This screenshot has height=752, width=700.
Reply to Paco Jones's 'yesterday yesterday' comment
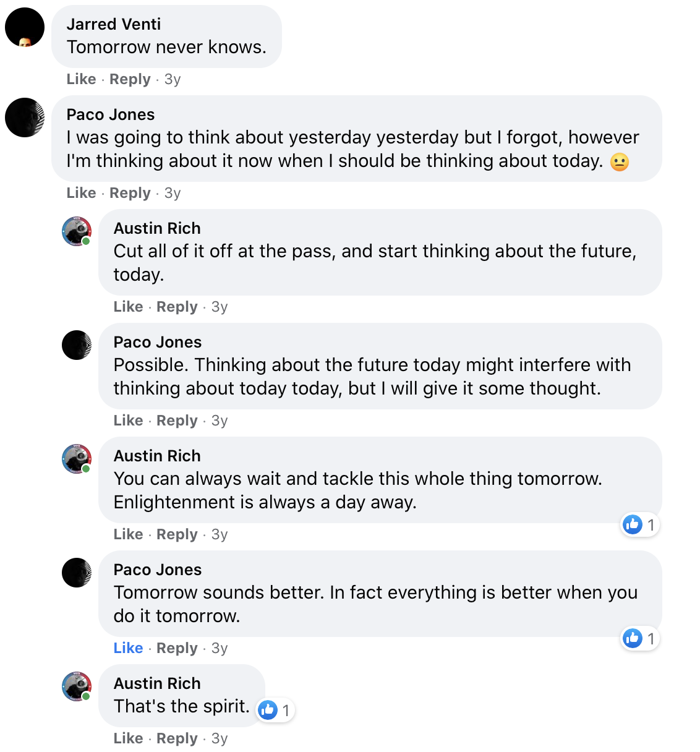point(130,193)
